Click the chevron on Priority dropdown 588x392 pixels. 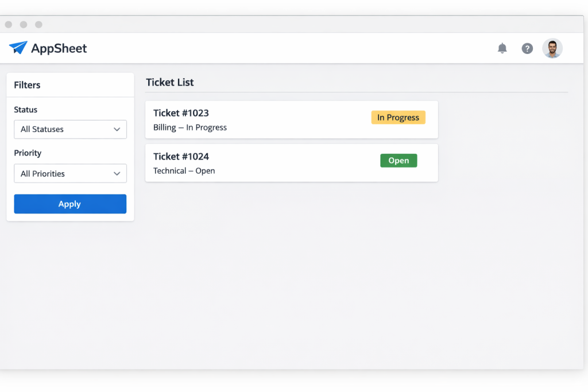point(117,173)
